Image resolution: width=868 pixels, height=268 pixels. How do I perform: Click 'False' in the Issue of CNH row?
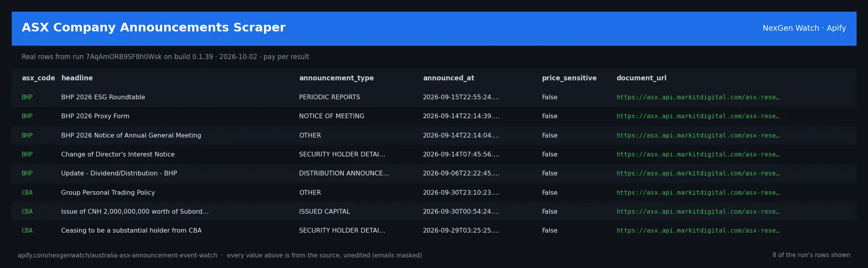point(550,212)
